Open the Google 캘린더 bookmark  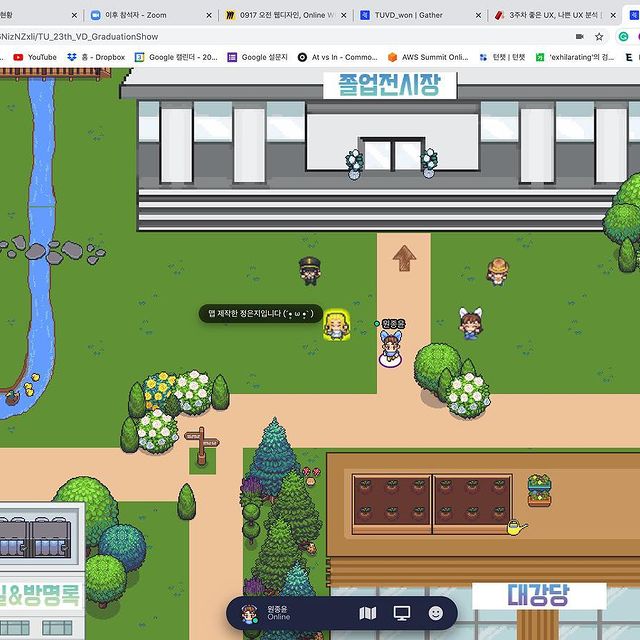176,58
